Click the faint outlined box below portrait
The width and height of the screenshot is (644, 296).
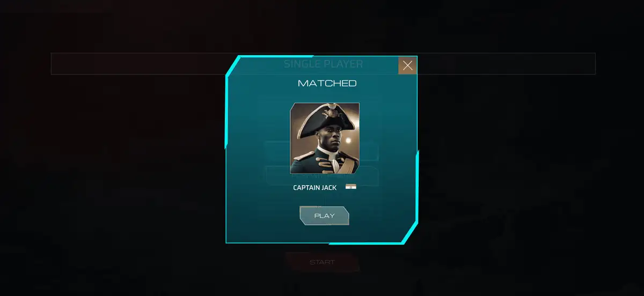point(322,177)
